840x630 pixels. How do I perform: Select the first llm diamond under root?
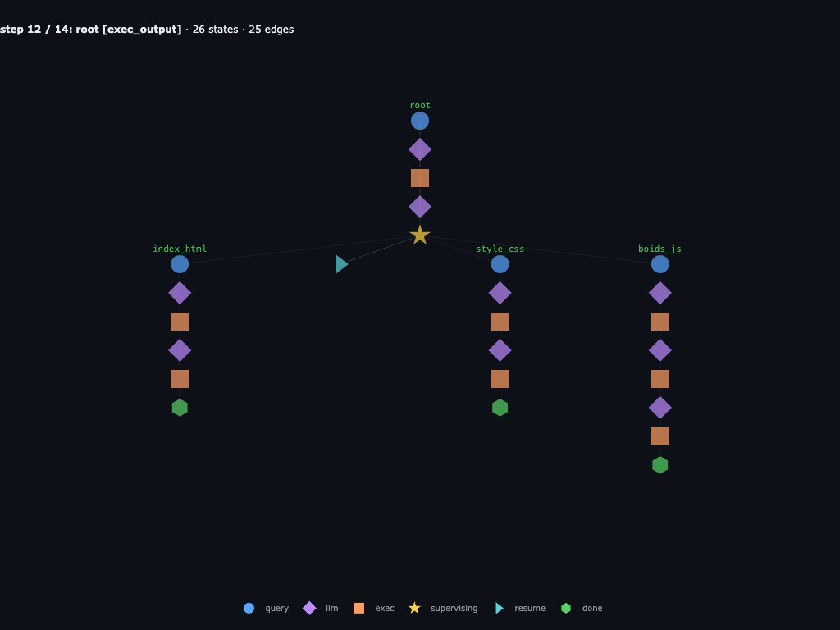tap(420, 149)
